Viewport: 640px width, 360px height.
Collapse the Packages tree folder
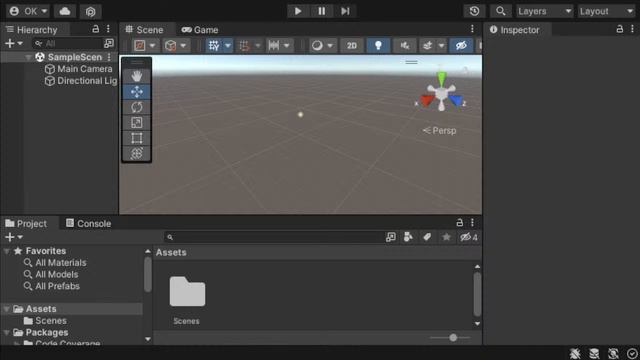[7, 333]
